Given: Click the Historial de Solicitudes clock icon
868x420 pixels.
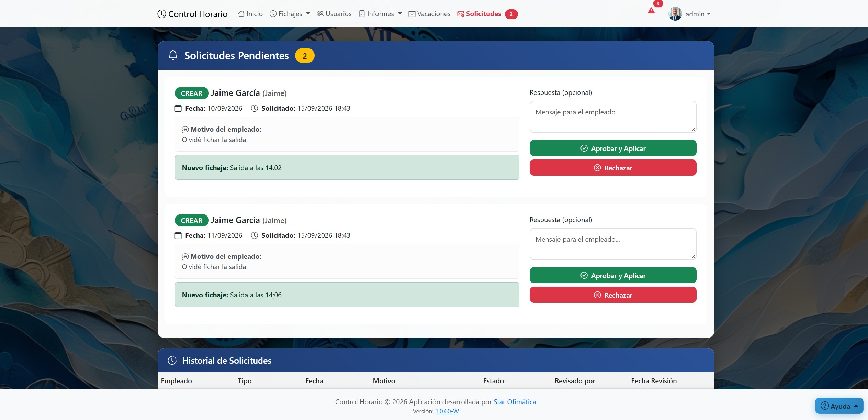Looking at the screenshot, I should [x=172, y=360].
